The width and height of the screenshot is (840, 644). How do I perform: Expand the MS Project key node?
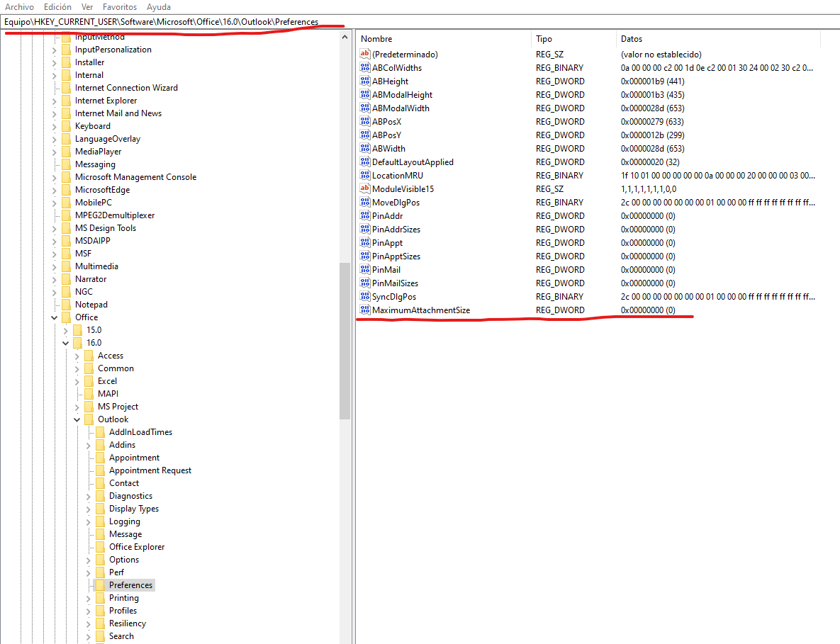77,407
